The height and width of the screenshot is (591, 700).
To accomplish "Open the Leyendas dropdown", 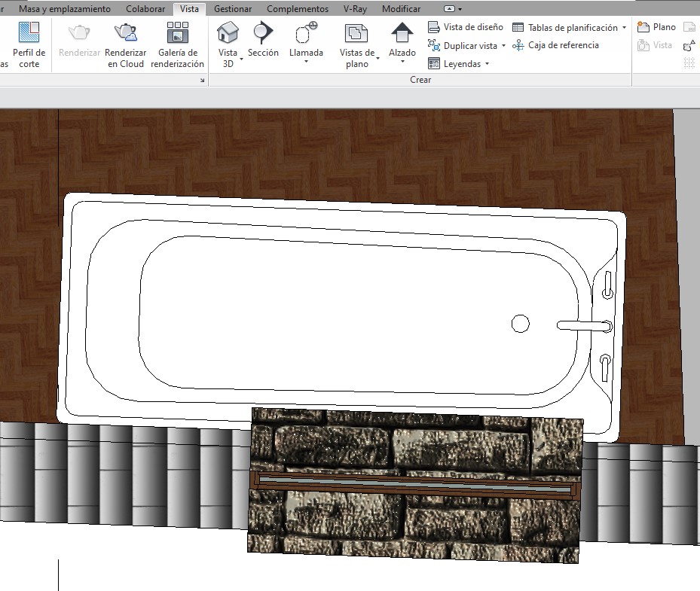I will pyautogui.click(x=487, y=64).
